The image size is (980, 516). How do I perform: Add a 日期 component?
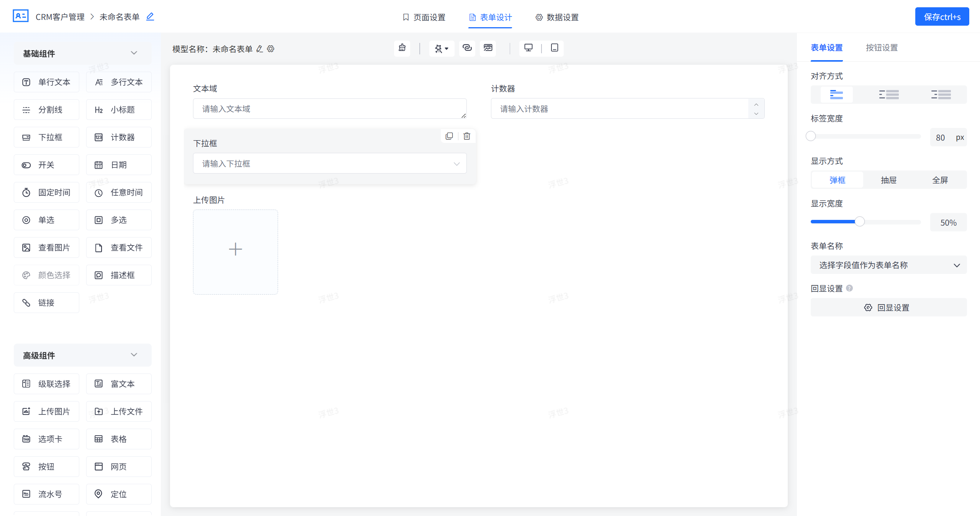[119, 165]
